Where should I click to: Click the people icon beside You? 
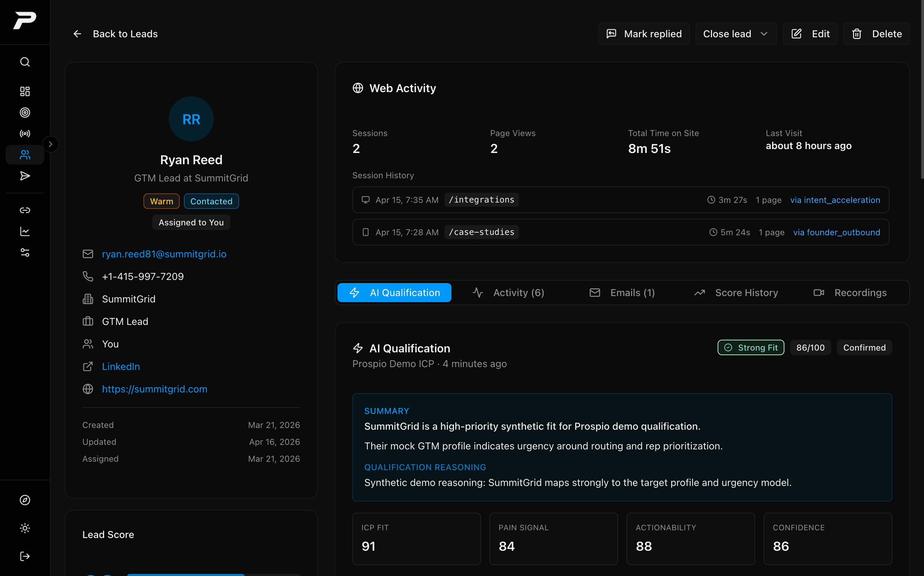pos(88,344)
